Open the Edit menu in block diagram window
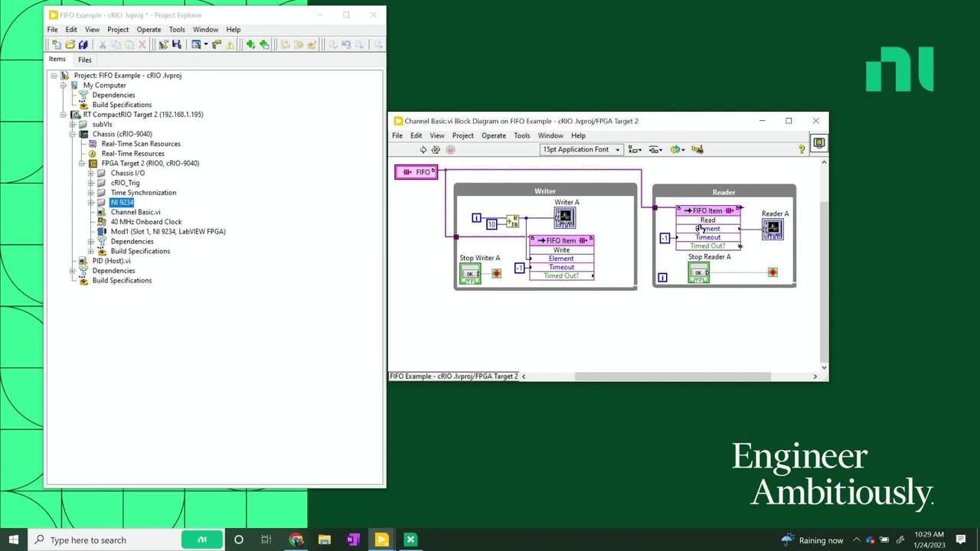 (x=416, y=135)
